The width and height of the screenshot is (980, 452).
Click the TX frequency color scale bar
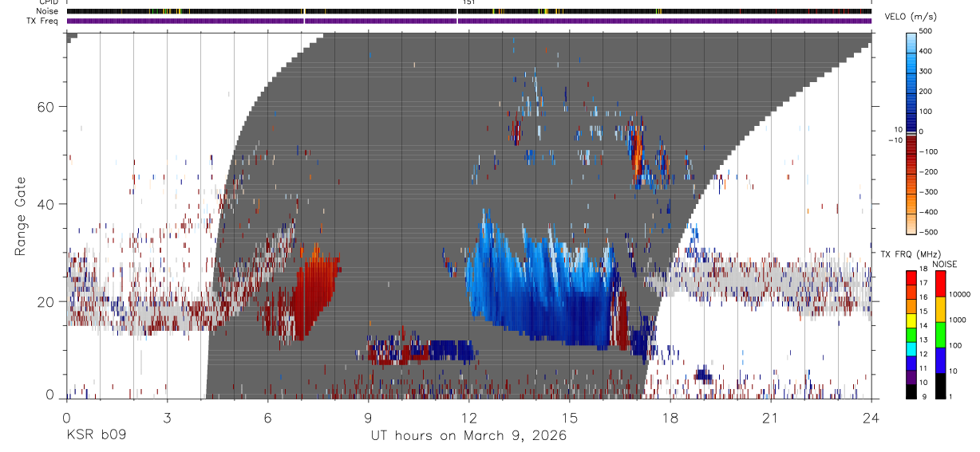coord(911,335)
